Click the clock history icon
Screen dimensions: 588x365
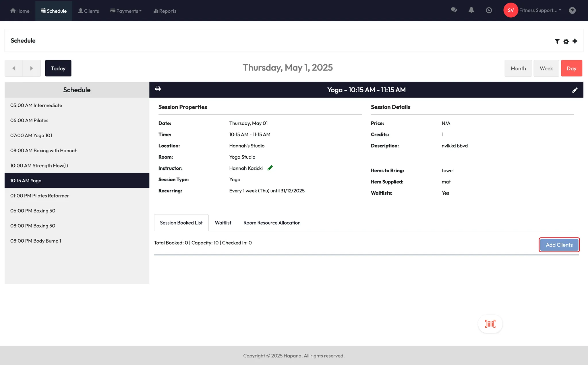click(x=489, y=10)
